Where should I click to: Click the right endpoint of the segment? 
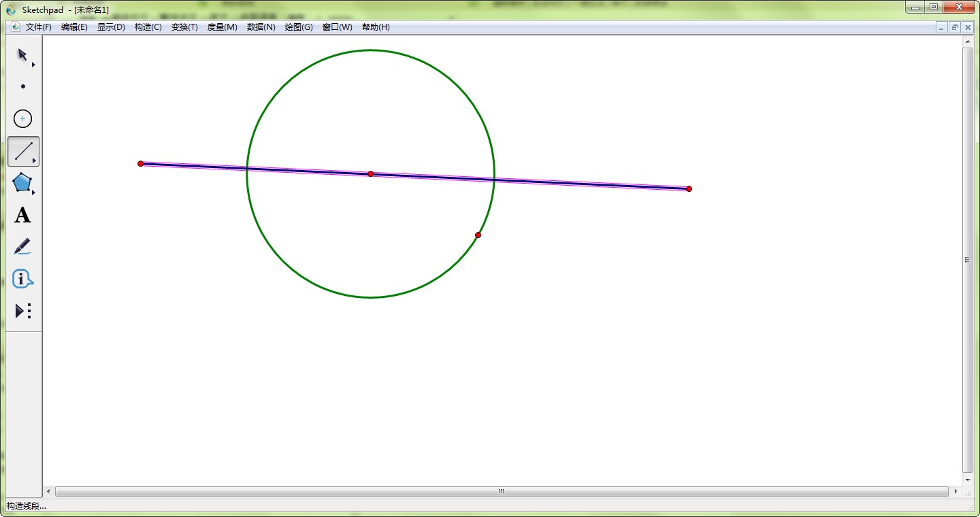[689, 188]
